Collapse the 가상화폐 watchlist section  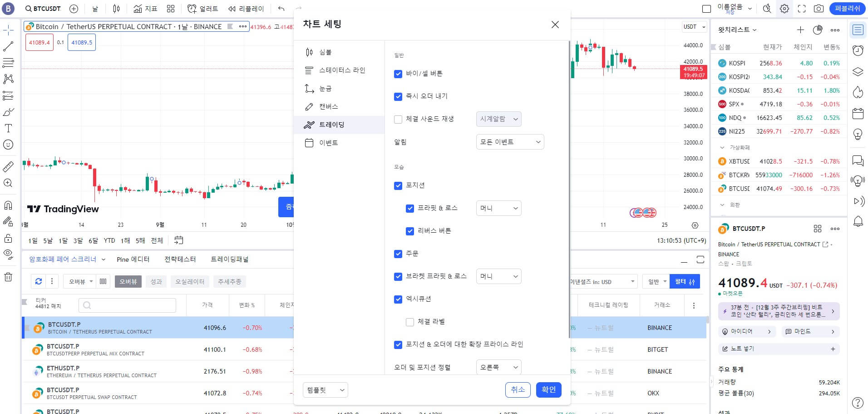tap(722, 148)
